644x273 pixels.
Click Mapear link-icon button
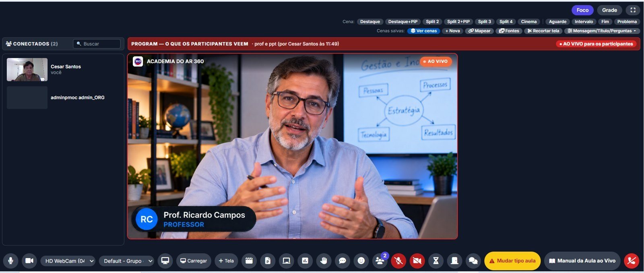(x=479, y=31)
